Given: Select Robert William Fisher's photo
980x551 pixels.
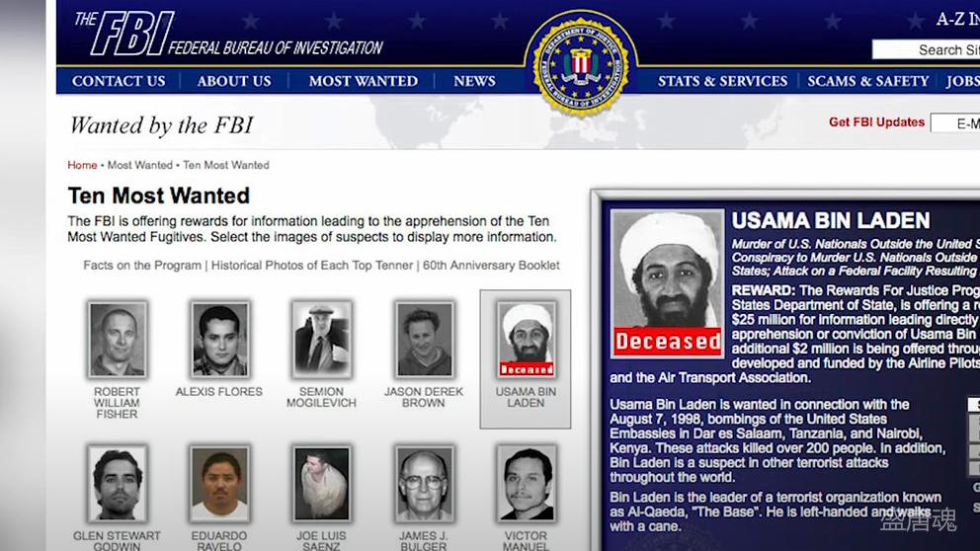Looking at the screenshot, I should point(117,340).
